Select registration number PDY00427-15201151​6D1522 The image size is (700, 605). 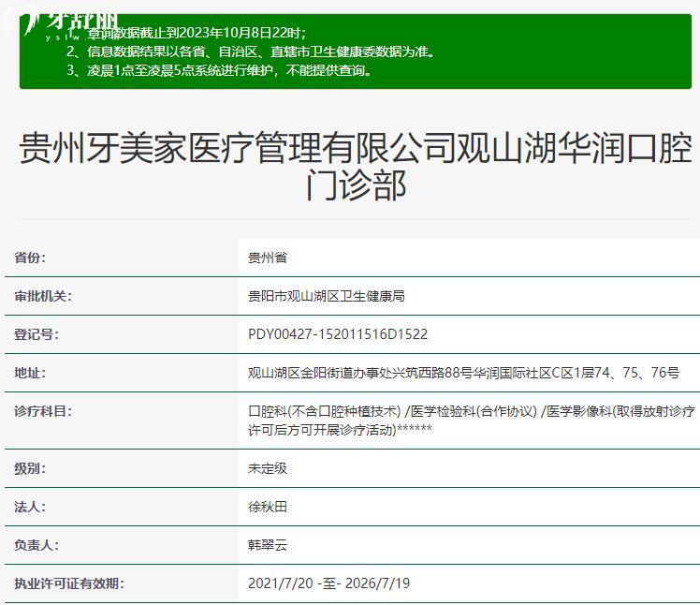[338, 334]
